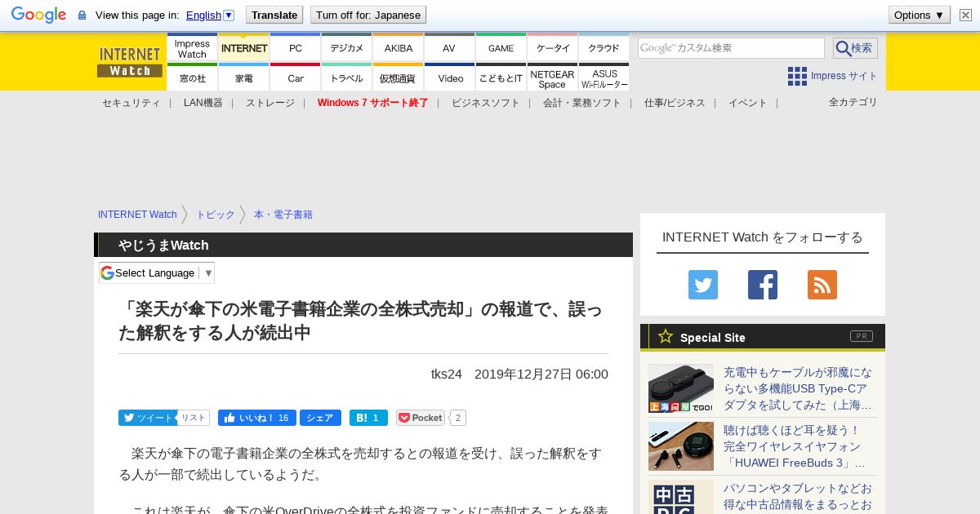
Task: Open the AV tab
Action: click(x=449, y=48)
